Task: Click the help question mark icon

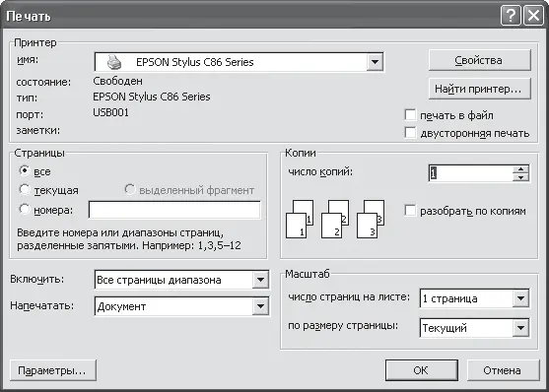Action: click(511, 16)
